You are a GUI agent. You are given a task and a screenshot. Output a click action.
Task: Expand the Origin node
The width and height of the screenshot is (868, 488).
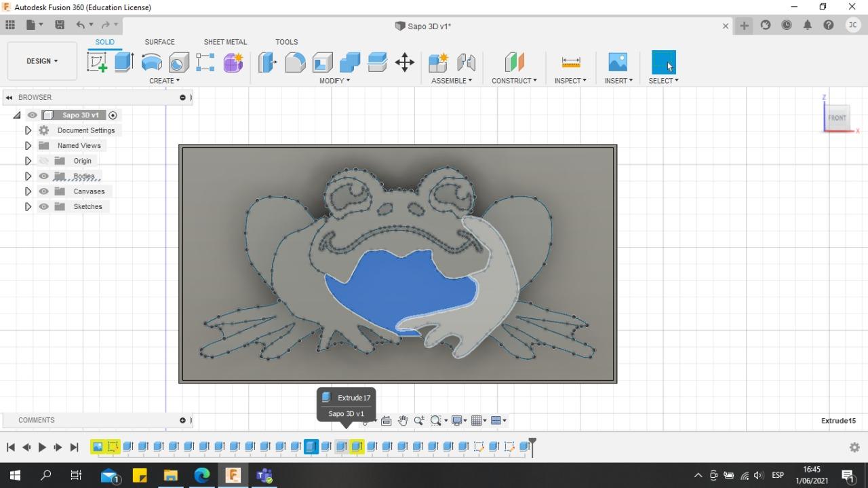pos(28,161)
